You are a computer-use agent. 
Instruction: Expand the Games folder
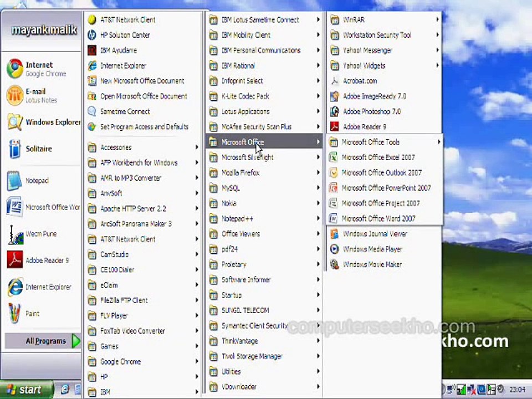click(x=143, y=346)
